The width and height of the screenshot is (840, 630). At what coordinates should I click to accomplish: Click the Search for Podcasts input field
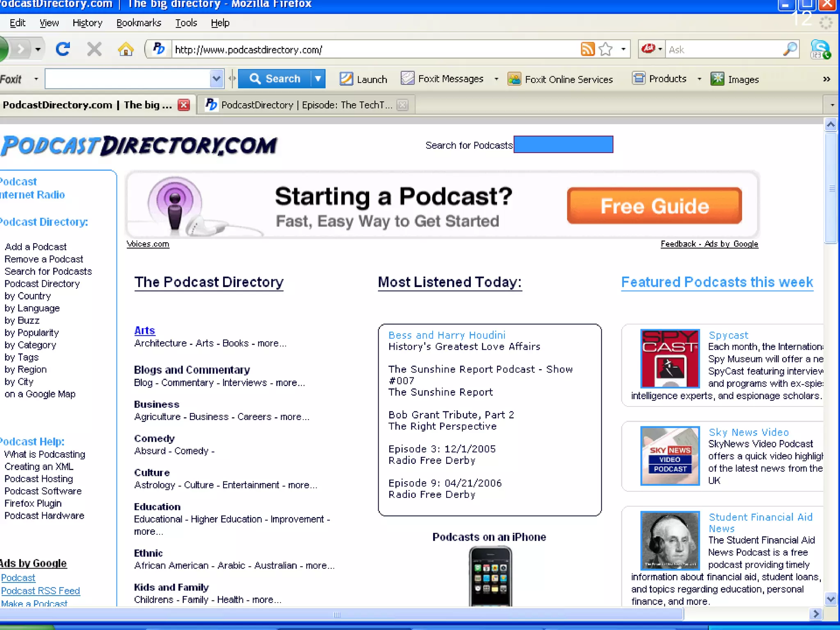coord(563,144)
